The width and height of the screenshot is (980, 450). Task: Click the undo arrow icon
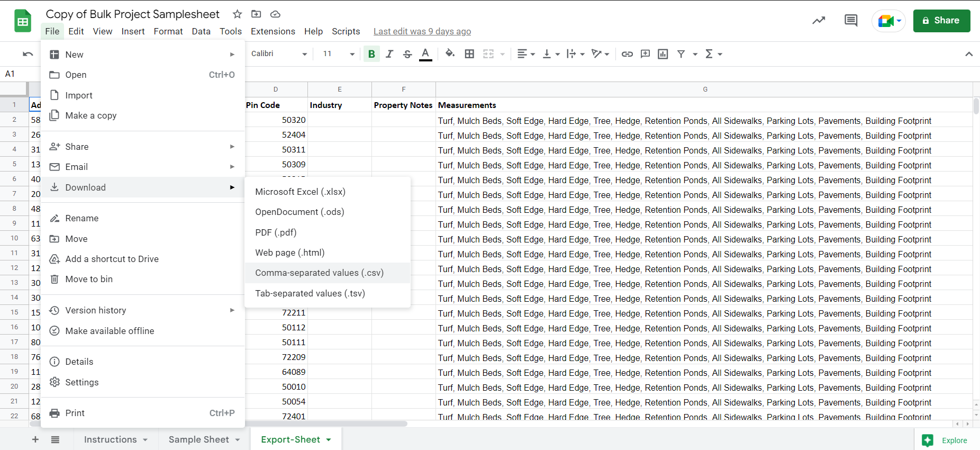(28, 54)
